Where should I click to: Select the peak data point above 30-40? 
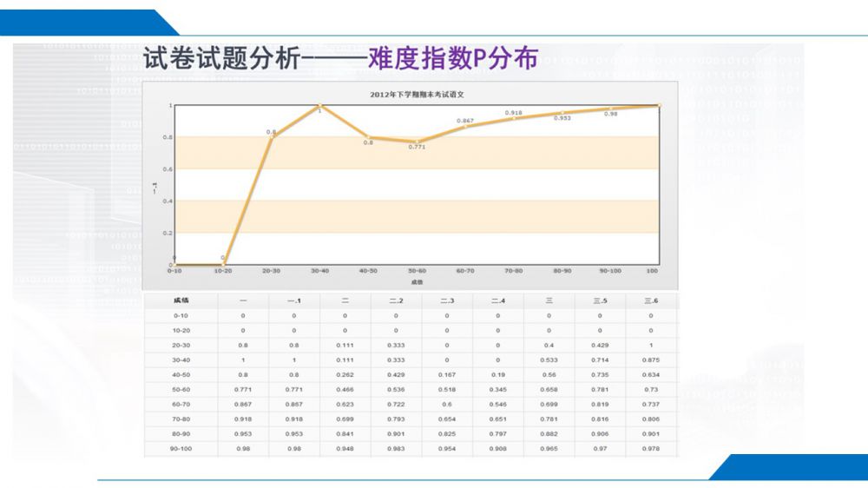tap(320, 106)
